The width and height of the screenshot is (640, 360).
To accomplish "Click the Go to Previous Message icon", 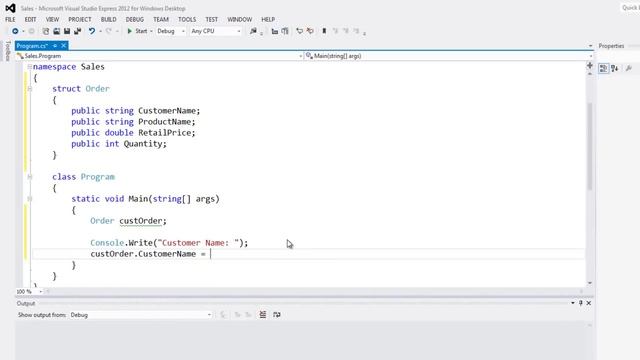I will [x=237, y=315].
